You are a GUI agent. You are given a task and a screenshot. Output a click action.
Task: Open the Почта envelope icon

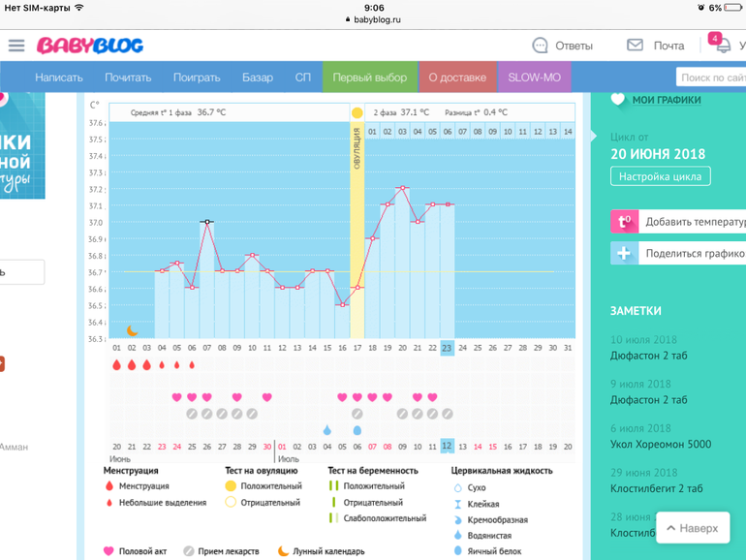tap(636, 46)
